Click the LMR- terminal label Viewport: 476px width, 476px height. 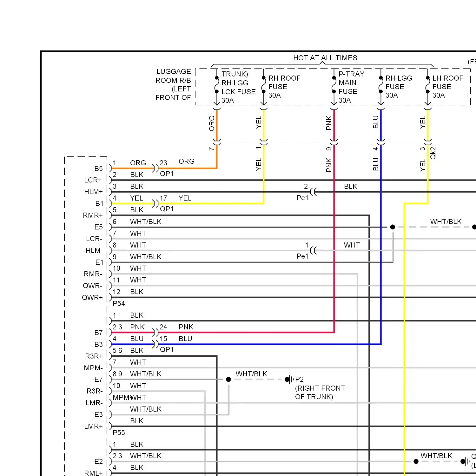[94, 403]
